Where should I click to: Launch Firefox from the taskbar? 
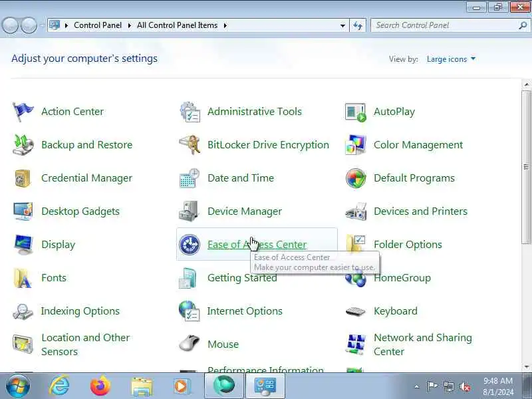point(100,386)
